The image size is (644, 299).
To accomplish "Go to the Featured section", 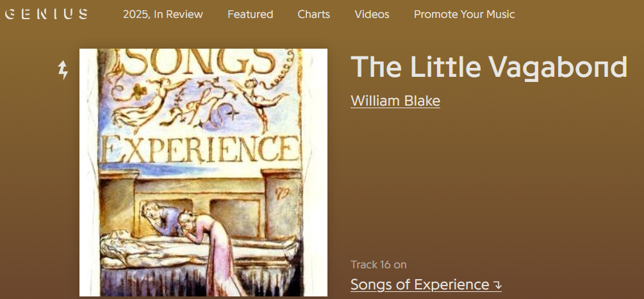I will [250, 14].
